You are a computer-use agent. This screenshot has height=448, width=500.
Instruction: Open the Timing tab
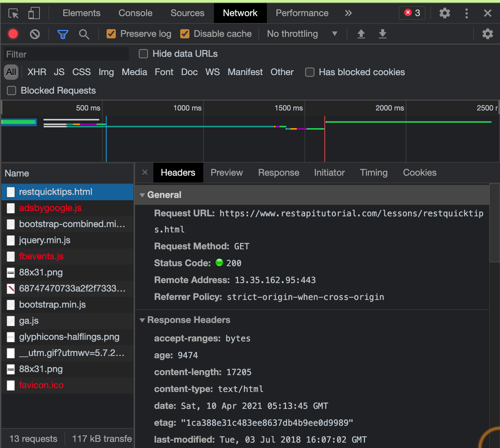(x=374, y=173)
